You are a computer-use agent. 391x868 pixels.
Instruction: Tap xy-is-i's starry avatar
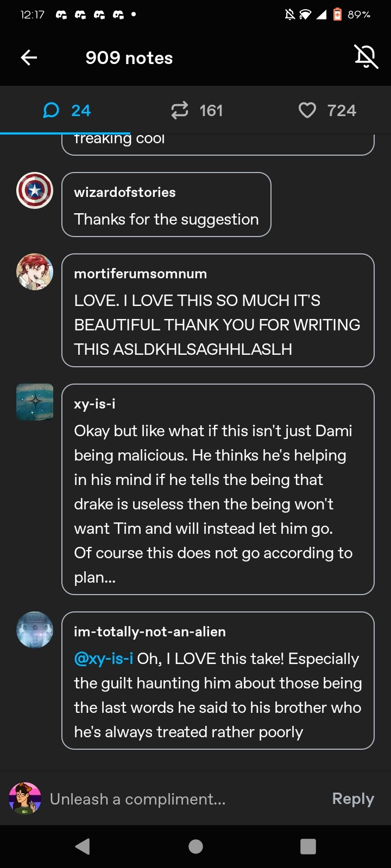pos(35,402)
